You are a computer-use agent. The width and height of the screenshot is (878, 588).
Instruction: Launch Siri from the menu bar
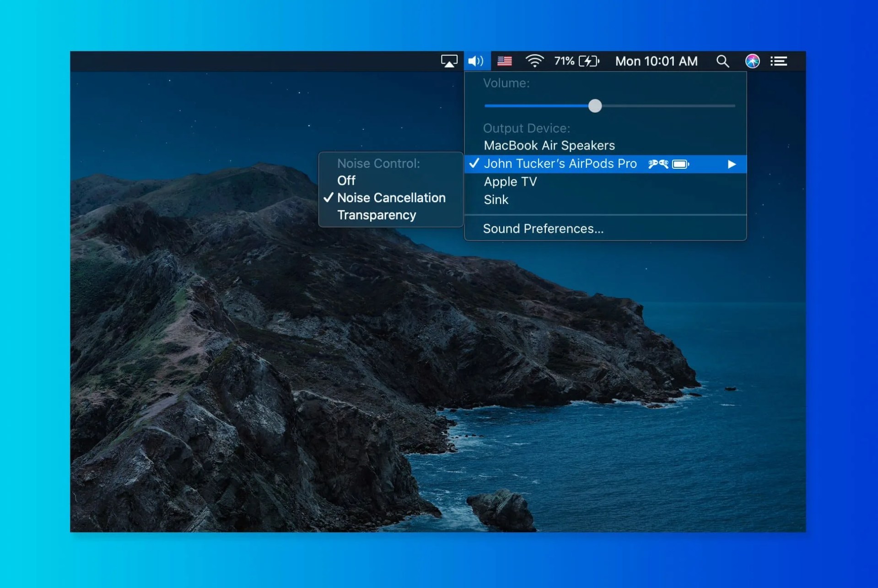click(752, 61)
